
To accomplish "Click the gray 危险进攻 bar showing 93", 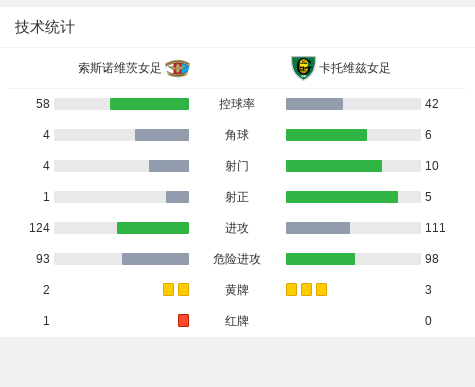I will 155,259.
